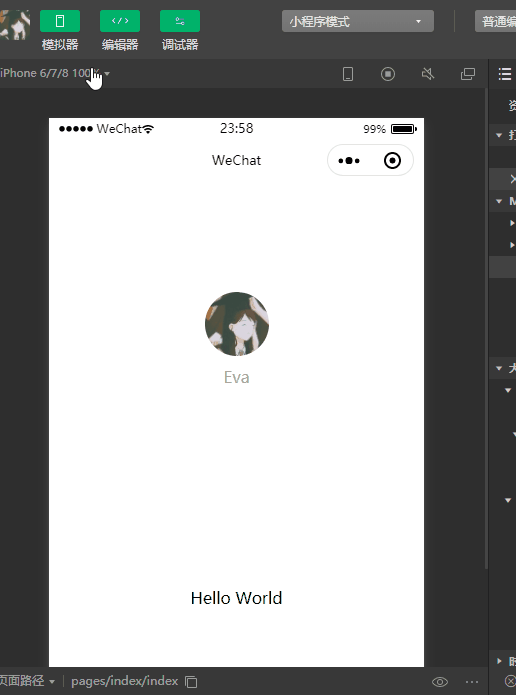Open the 页面路径 page path dropdown
Image resolution: width=516 pixels, height=695 pixels.
27,681
